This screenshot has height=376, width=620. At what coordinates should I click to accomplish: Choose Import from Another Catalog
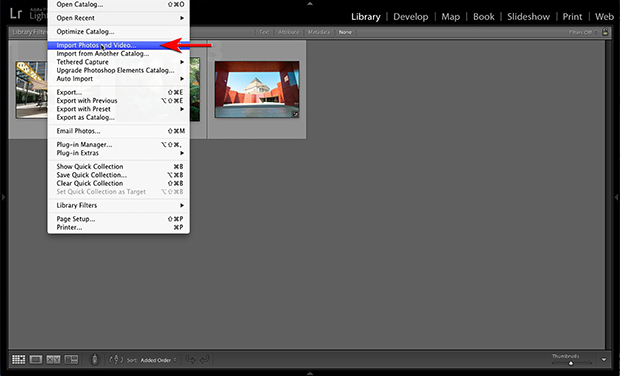pos(119,53)
